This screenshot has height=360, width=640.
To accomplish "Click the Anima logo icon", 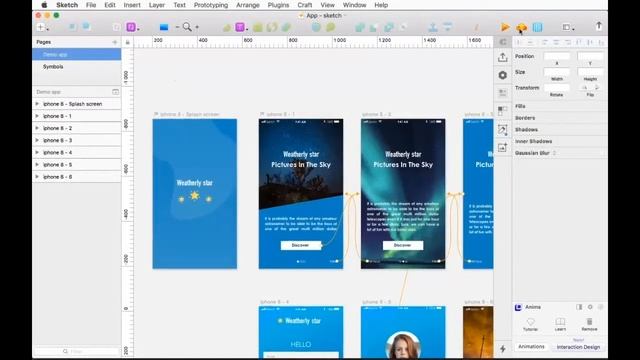I will 518,307.
